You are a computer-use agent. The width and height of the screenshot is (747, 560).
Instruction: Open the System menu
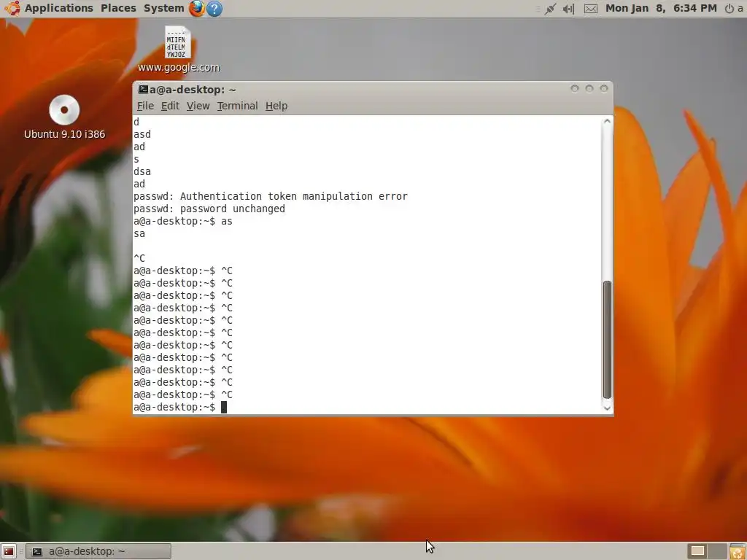[x=163, y=8]
